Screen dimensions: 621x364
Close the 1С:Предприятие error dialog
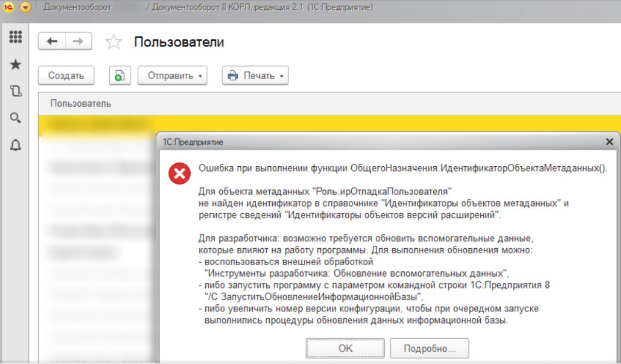pos(609,142)
